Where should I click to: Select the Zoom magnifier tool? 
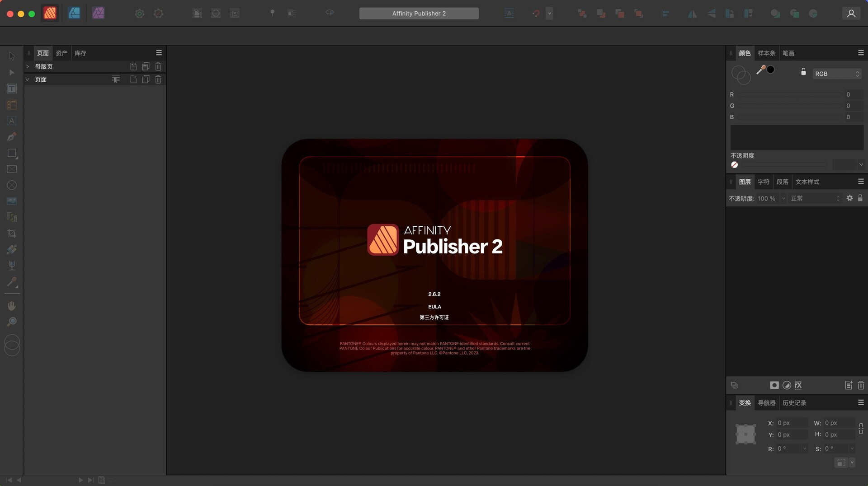tap(12, 322)
